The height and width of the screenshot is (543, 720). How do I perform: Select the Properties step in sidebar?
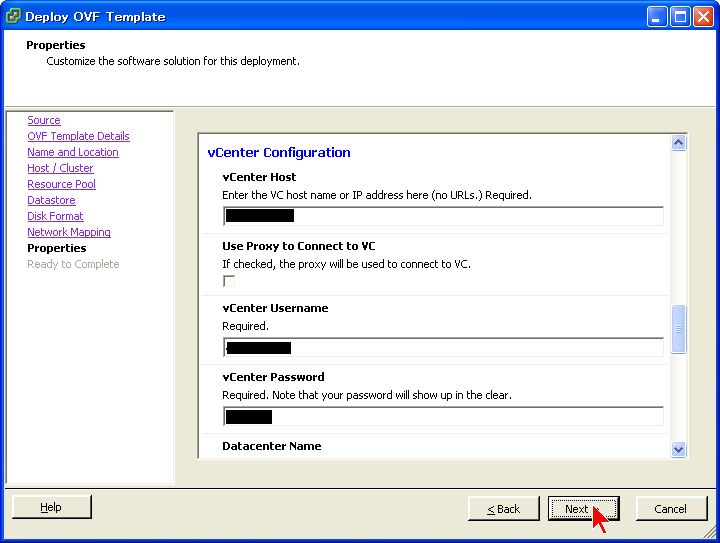[x=56, y=248]
